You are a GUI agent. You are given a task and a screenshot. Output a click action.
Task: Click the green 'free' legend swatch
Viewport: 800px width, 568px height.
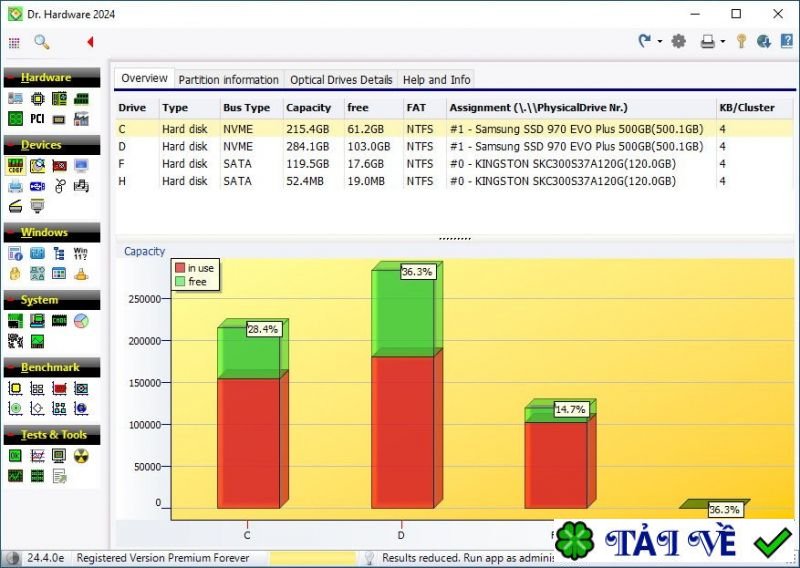click(180, 281)
